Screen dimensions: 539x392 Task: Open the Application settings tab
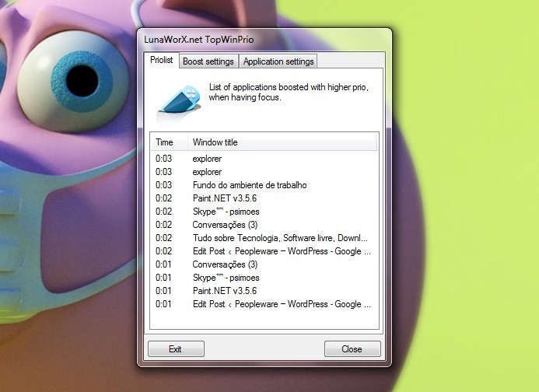(278, 61)
